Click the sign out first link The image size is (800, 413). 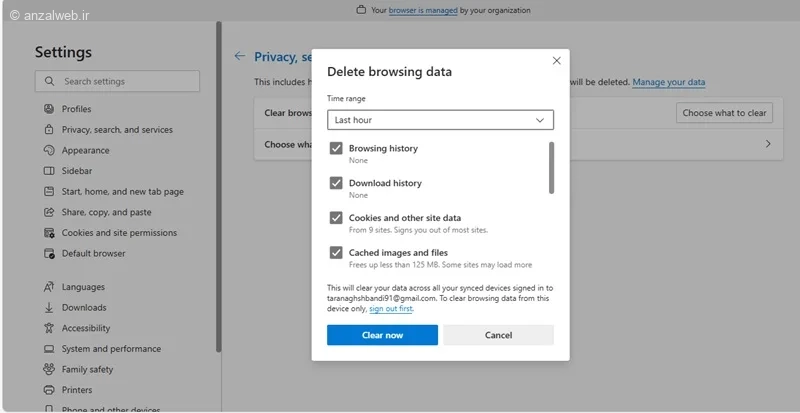(x=390, y=309)
